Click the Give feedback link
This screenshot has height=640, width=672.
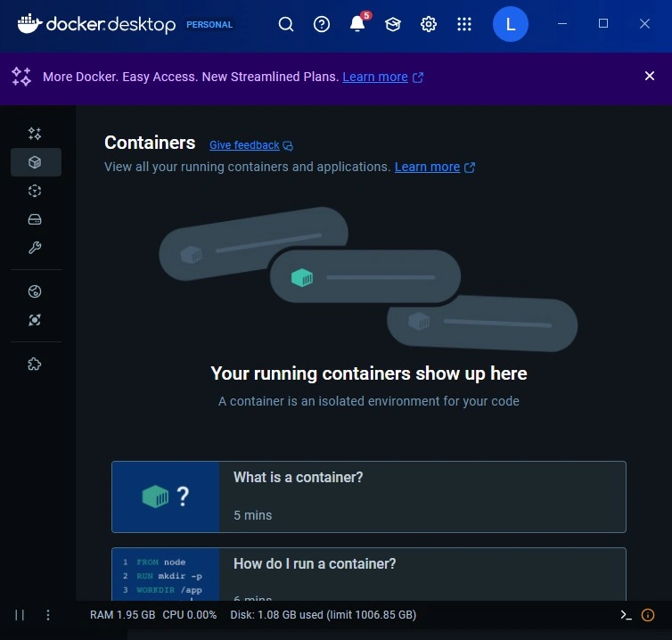click(244, 145)
